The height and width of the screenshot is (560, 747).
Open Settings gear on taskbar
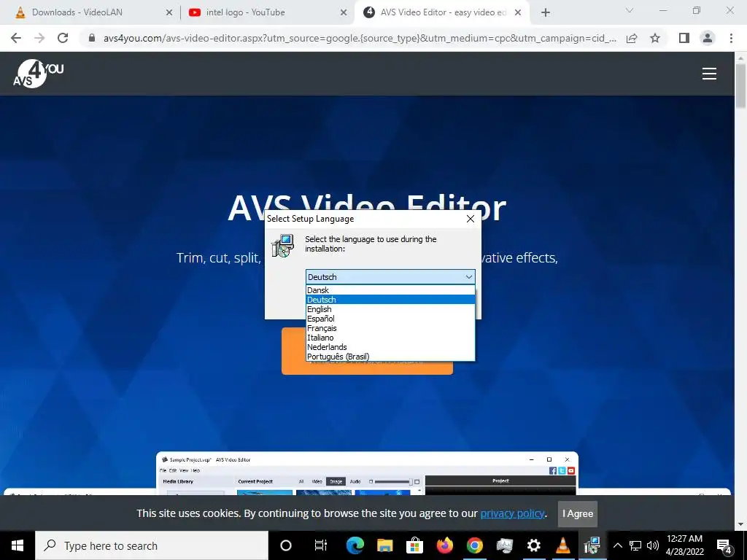click(x=534, y=545)
